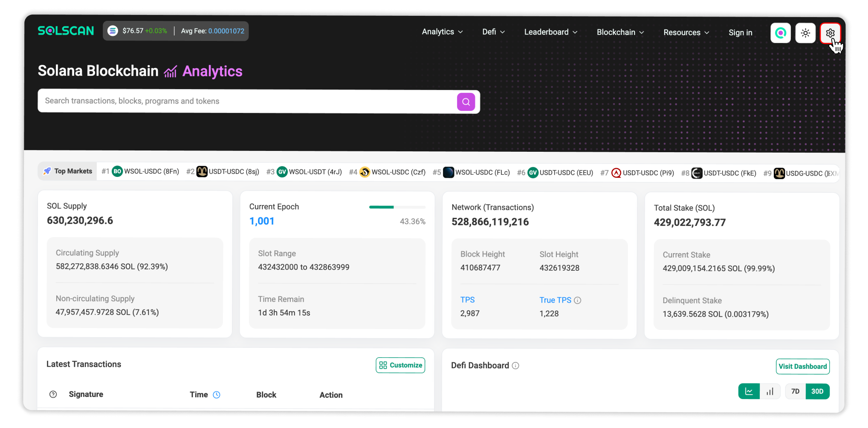Switch Defi chart to bar view
The width and height of the screenshot is (868, 428).
[x=770, y=391]
